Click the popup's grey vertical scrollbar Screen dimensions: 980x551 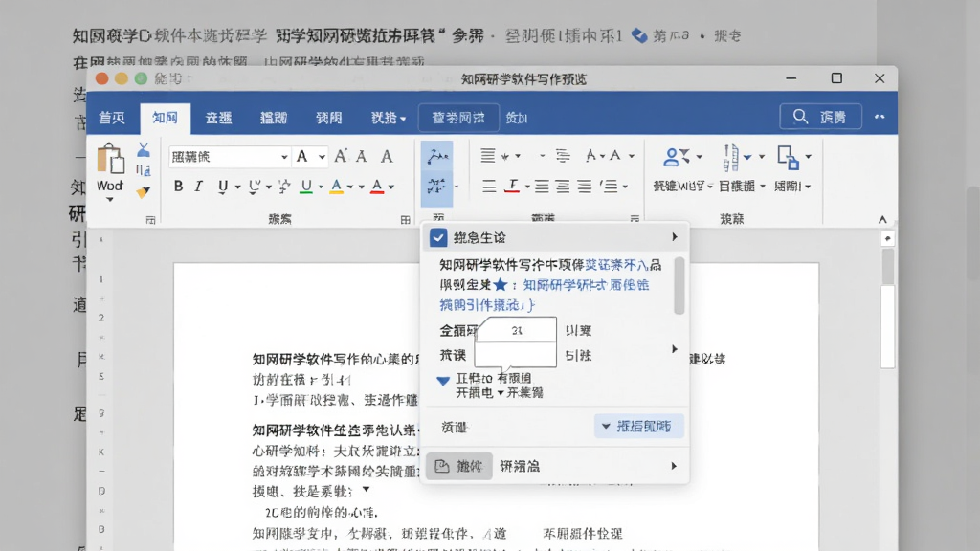click(679, 285)
